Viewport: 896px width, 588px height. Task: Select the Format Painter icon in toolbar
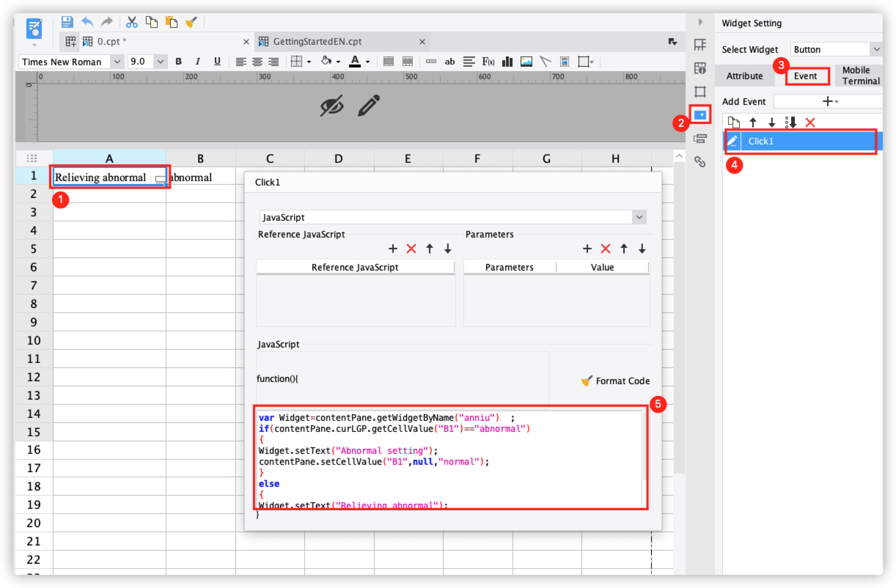192,22
